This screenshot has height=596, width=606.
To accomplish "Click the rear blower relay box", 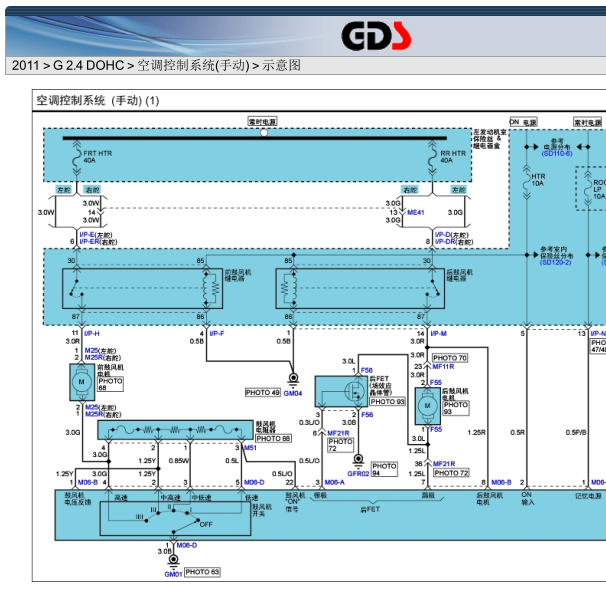I will [x=360, y=289].
